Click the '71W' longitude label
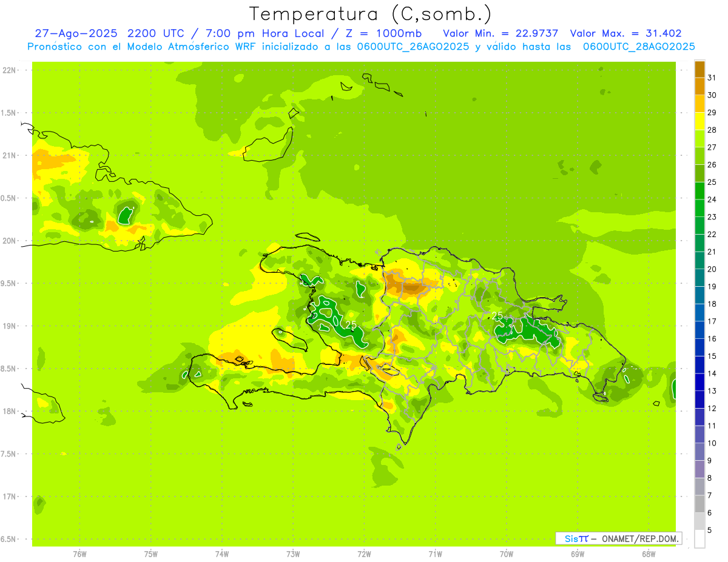This screenshot has height=562, width=728. pyautogui.click(x=435, y=554)
